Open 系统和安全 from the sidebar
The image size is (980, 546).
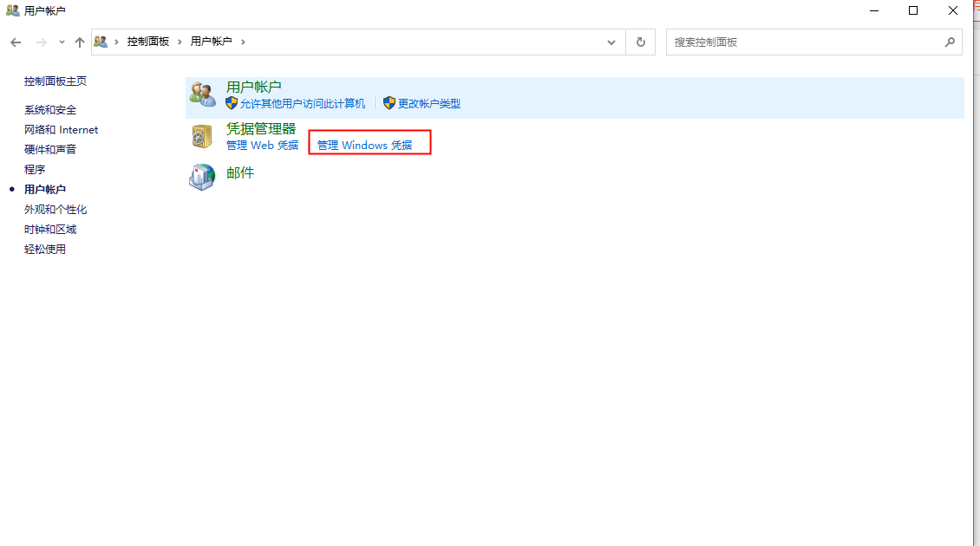49,109
